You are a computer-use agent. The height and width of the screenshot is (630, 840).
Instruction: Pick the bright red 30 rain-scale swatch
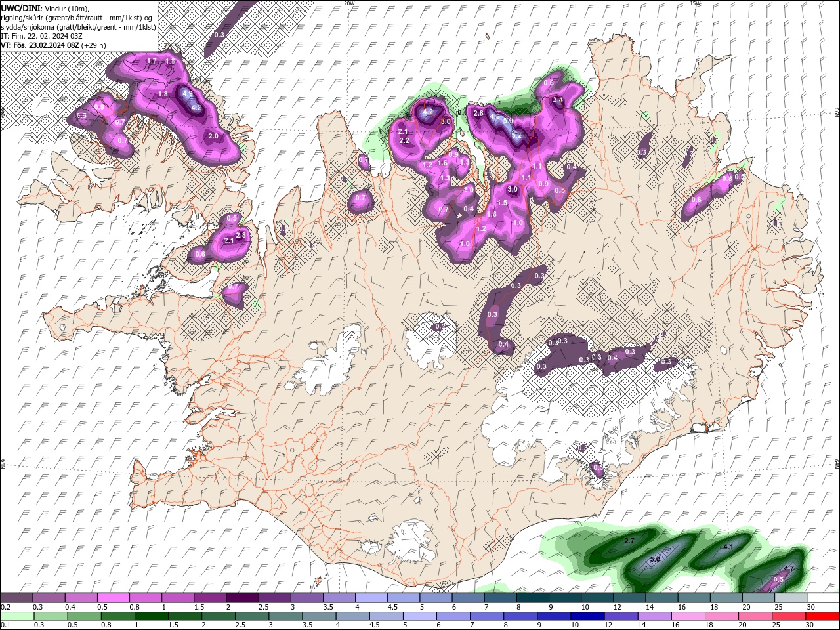point(822,616)
